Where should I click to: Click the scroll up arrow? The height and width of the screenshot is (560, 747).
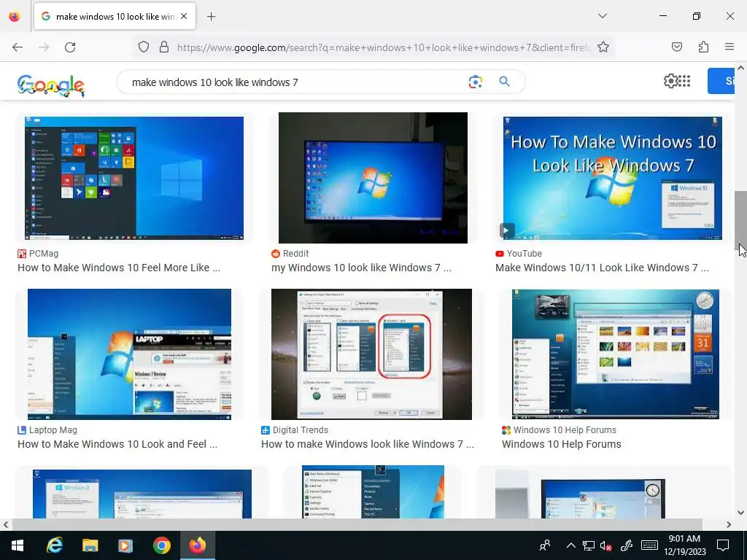coord(741,69)
